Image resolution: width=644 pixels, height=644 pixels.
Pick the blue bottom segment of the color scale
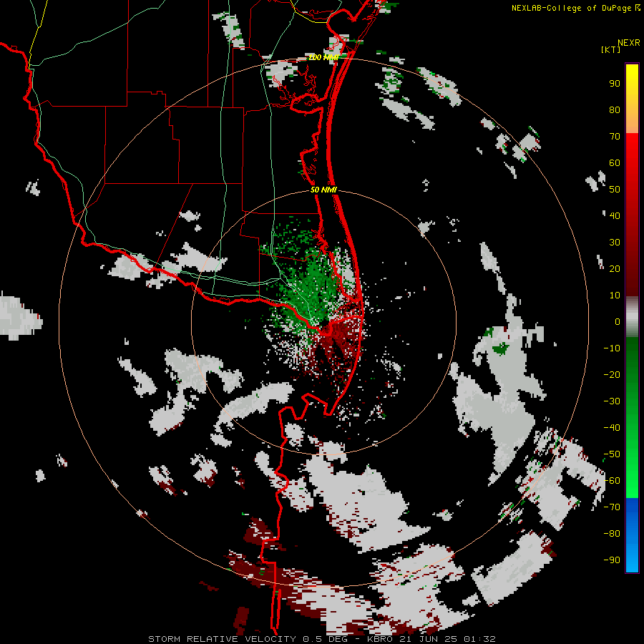click(632, 535)
